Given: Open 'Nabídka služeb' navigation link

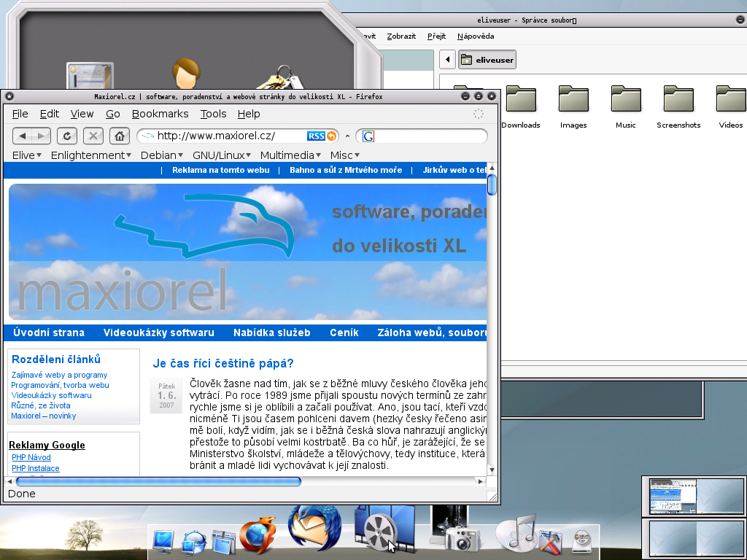Looking at the screenshot, I should (x=272, y=332).
